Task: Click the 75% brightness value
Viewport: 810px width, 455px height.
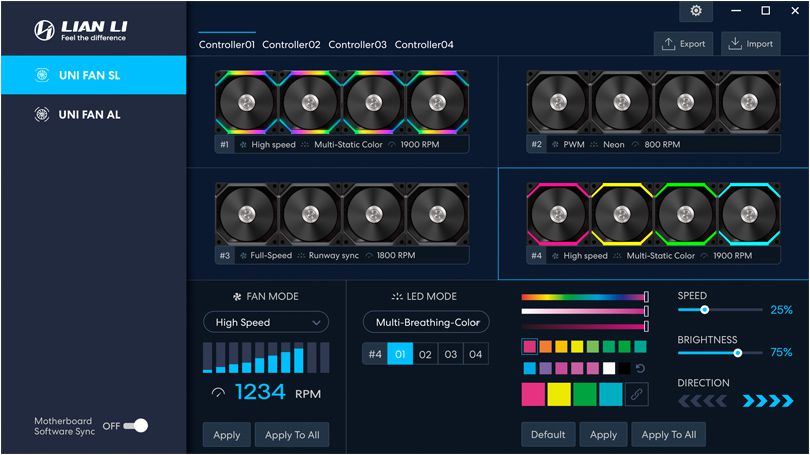Action: coord(781,352)
